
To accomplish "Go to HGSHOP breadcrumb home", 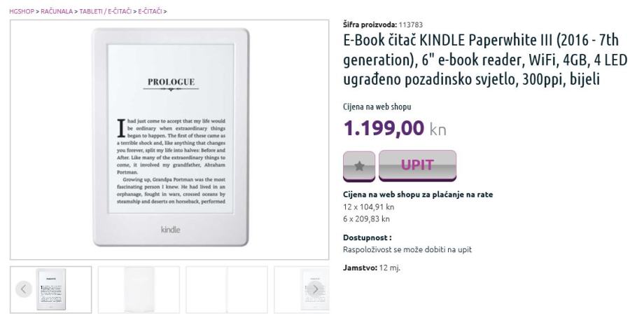I will pyautogui.click(x=22, y=11).
